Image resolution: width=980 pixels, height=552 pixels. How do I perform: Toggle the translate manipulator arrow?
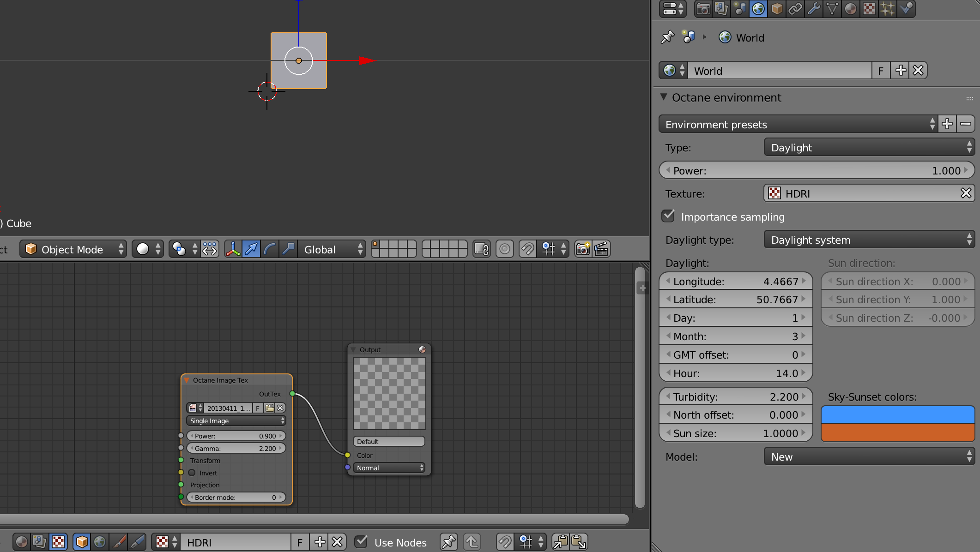[251, 249]
